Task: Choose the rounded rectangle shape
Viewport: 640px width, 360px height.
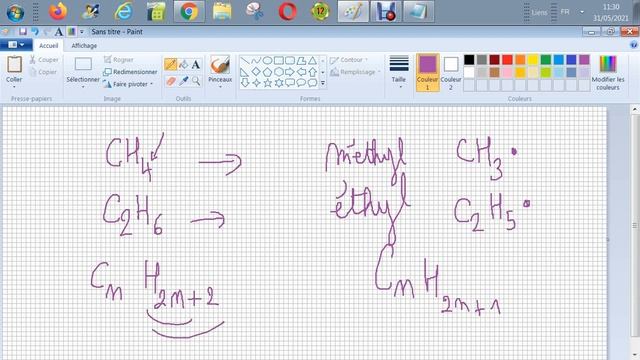Action: (290, 61)
